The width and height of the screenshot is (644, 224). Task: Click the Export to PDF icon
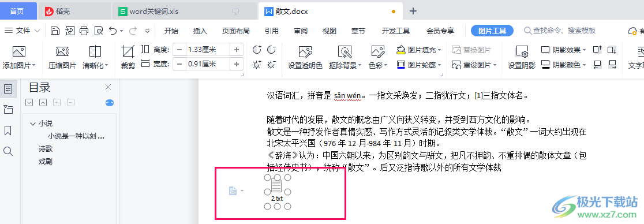click(x=70, y=31)
